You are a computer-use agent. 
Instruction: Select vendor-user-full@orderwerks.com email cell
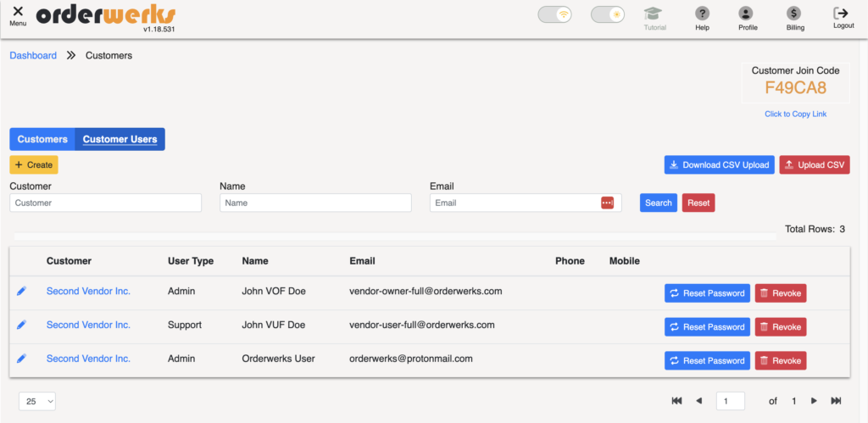pyautogui.click(x=422, y=325)
